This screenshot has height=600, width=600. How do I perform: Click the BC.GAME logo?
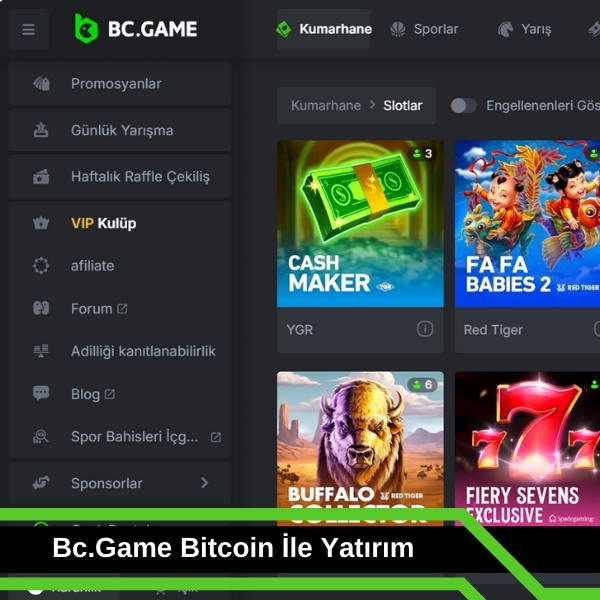tap(136, 29)
